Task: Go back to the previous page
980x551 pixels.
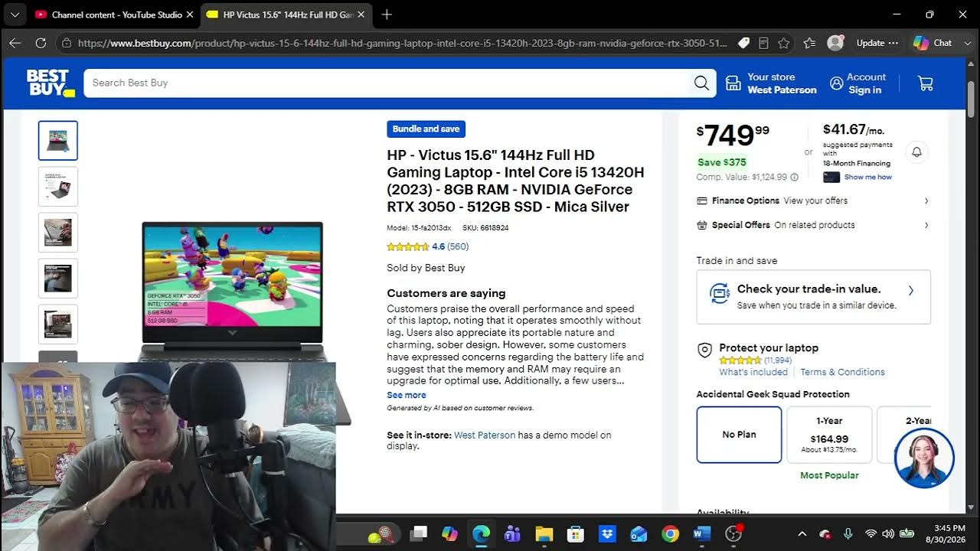Action: (15, 43)
